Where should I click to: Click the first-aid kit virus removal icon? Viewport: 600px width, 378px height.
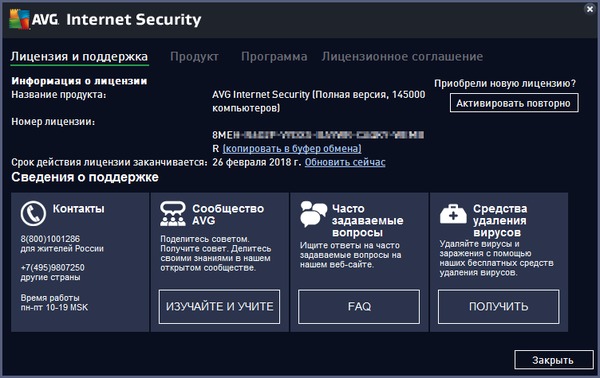453,213
